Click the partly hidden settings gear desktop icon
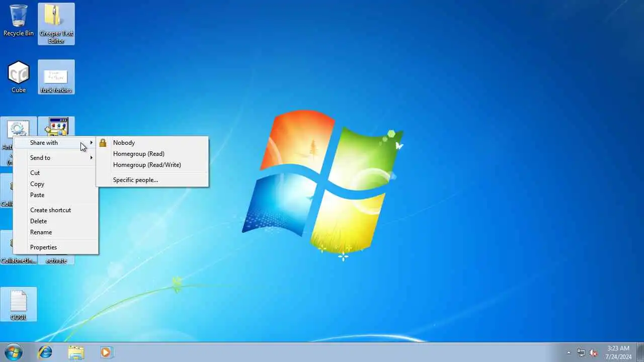 point(19,127)
